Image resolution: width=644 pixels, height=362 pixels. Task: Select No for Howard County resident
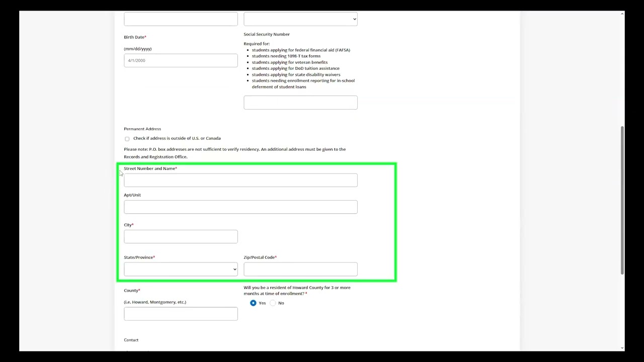[x=273, y=303]
